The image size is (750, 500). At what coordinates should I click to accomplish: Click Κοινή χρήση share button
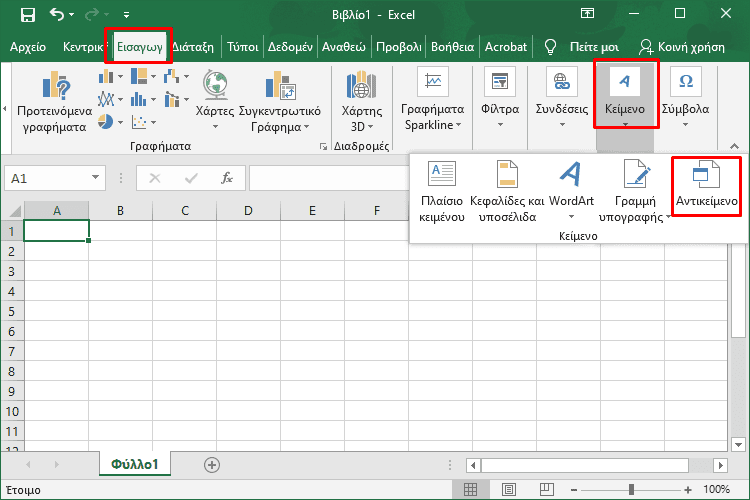[x=682, y=47]
